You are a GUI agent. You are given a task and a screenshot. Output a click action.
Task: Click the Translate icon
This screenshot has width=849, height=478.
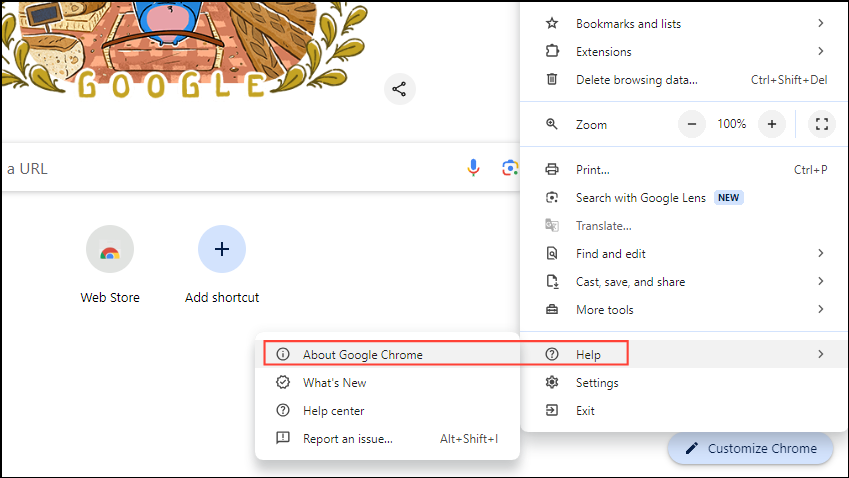(552, 225)
